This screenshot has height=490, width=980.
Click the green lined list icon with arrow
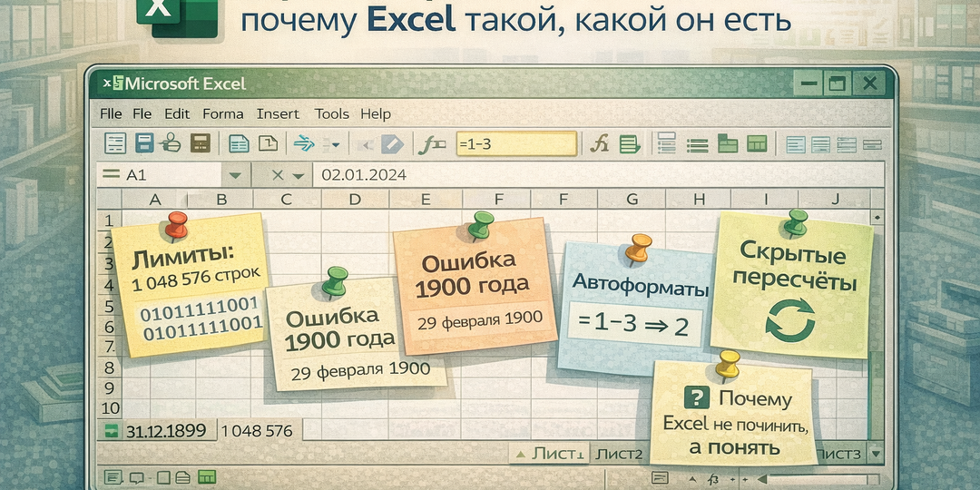click(x=630, y=144)
